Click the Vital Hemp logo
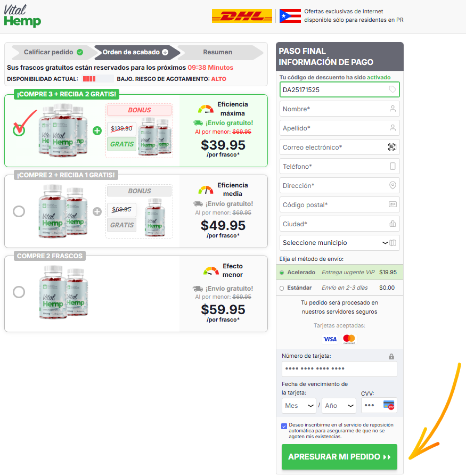The height and width of the screenshot is (476, 466). [x=22, y=16]
